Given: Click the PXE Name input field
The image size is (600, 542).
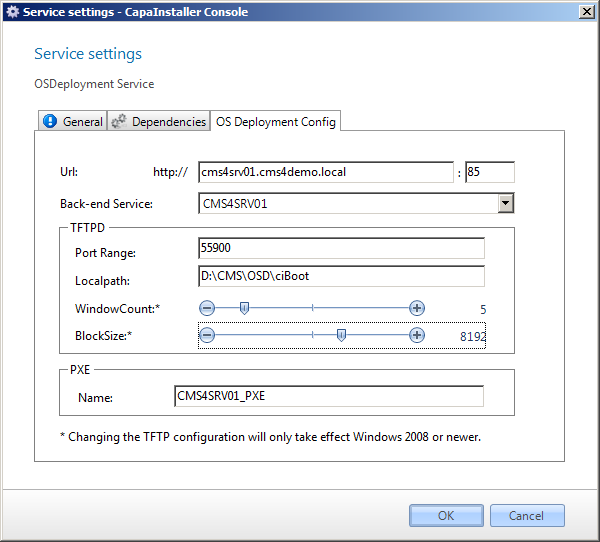Looking at the screenshot, I should pyautogui.click(x=329, y=396).
